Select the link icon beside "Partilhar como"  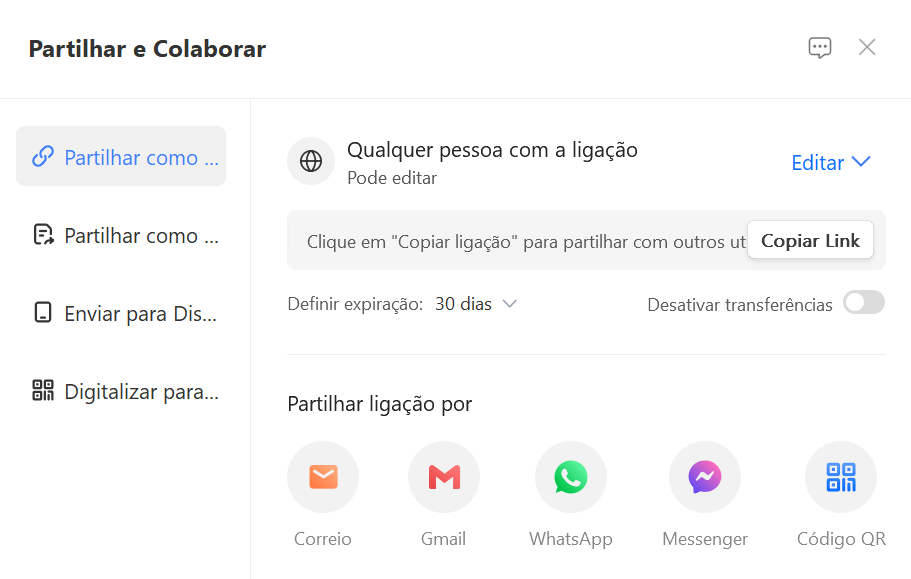[42, 157]
